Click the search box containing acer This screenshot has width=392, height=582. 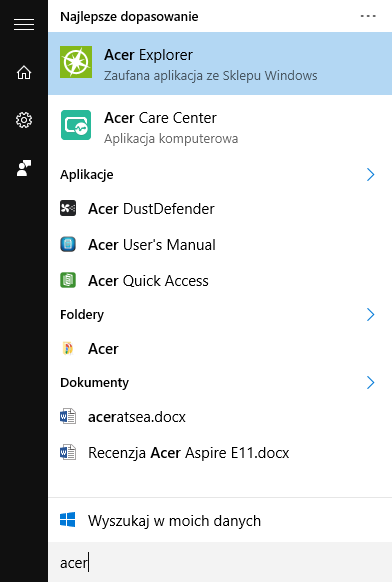click(220, 562)
